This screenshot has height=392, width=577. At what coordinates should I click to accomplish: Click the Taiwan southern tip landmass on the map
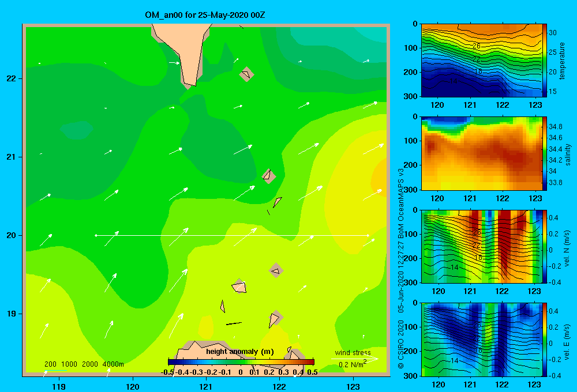tap(185, 50)
